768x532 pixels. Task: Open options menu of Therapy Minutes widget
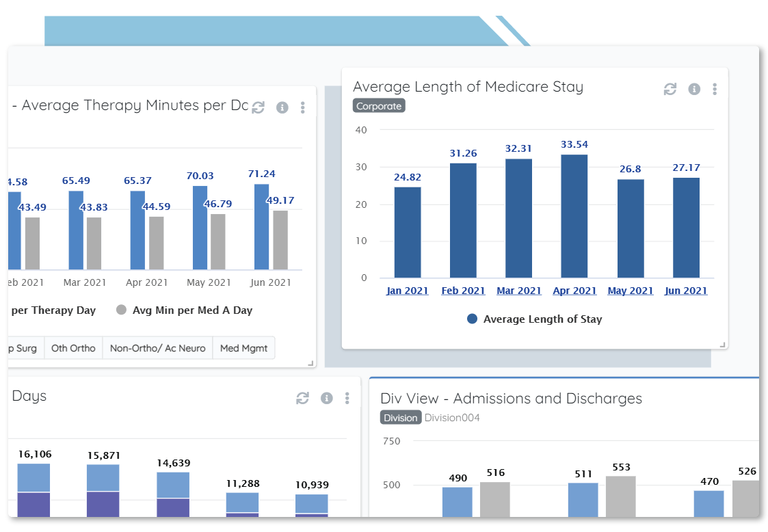303,107
